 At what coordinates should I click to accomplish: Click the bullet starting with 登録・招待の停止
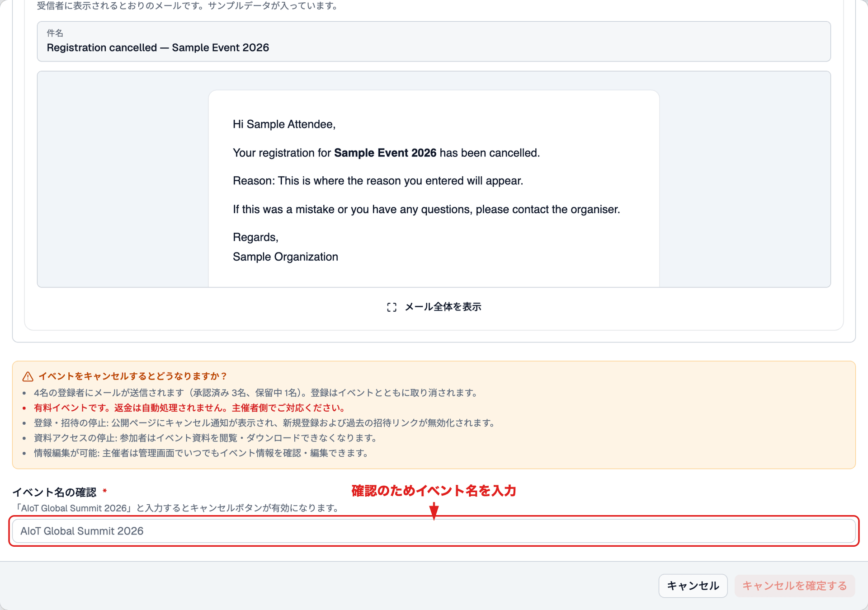click(x=264, y=423)
